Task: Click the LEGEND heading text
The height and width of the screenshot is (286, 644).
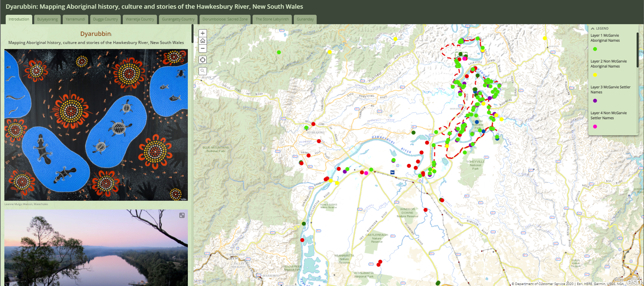Action: coord(602,29)
